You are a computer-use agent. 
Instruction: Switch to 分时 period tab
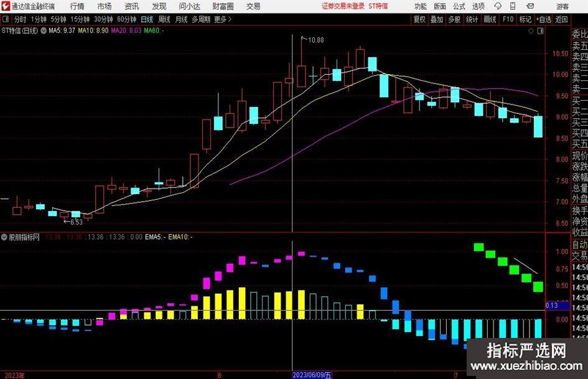coord(21,19)
